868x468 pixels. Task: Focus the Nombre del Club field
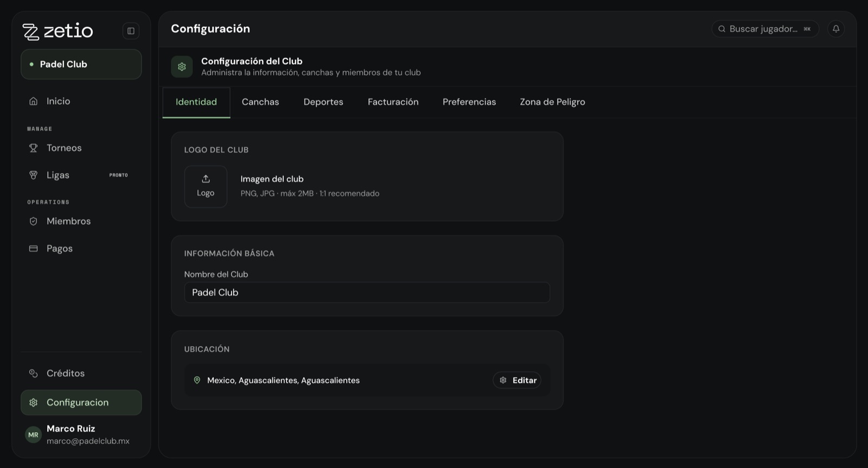click(x=367, y=293)
